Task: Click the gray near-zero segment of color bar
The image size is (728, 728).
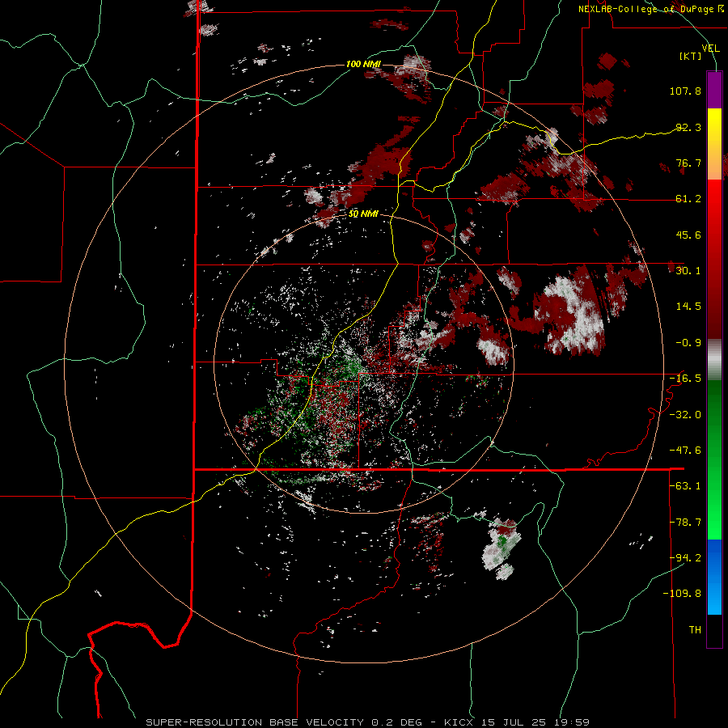Action: point(714,360)
